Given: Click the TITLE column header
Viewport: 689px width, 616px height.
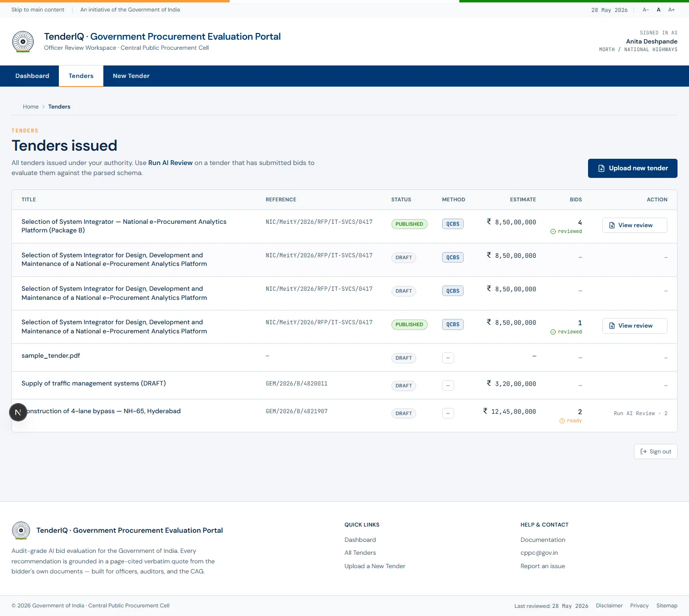Looking at the screenshot, I should (x=29, y=199).
